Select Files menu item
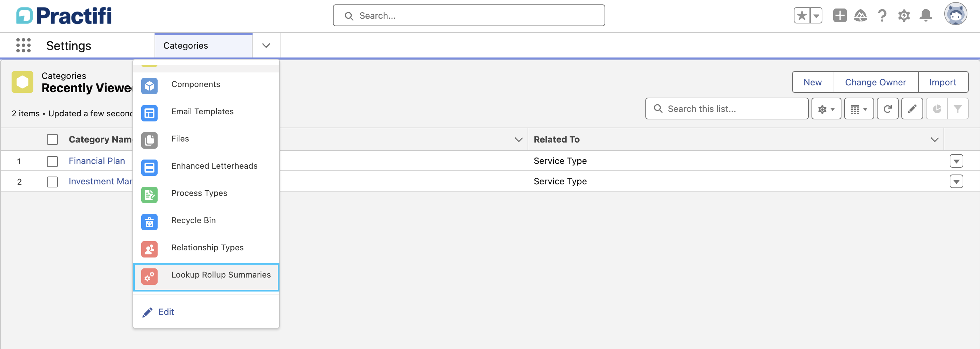 coord(206,140)
